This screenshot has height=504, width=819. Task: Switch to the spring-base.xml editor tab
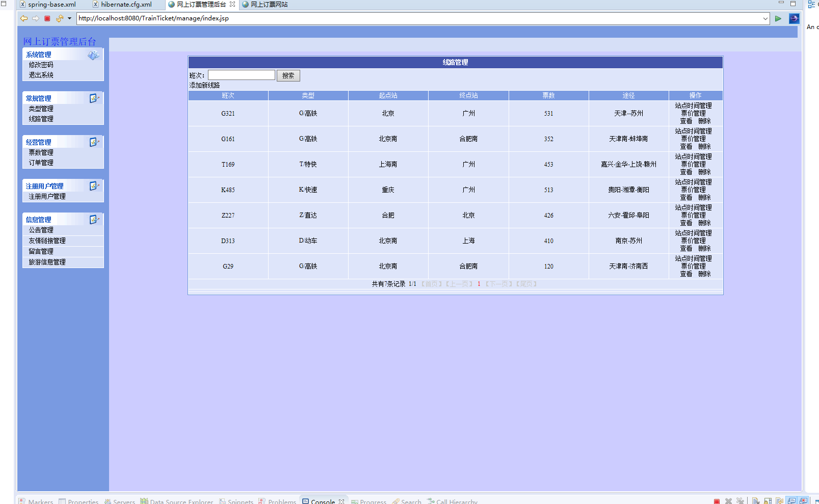pyautogui.click(x=48, y=4)
